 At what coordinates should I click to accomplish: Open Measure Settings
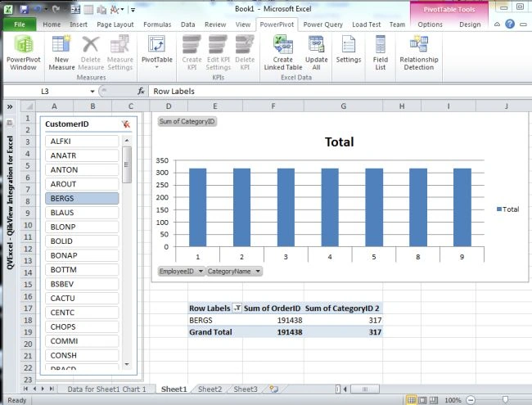(x=119, y=52)
